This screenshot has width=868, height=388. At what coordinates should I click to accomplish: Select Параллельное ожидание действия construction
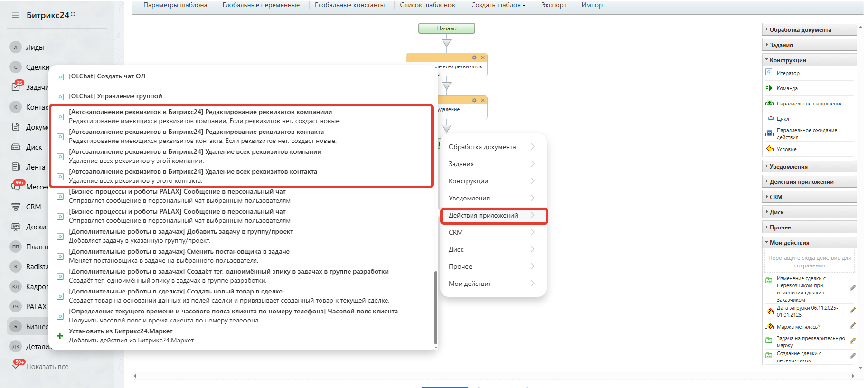coord(807,133)
